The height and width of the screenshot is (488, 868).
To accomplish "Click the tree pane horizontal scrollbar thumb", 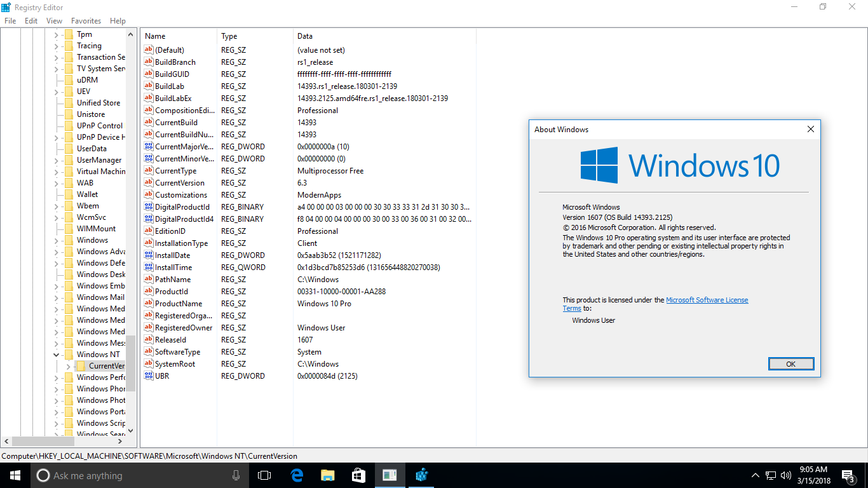I will [43, 441].
